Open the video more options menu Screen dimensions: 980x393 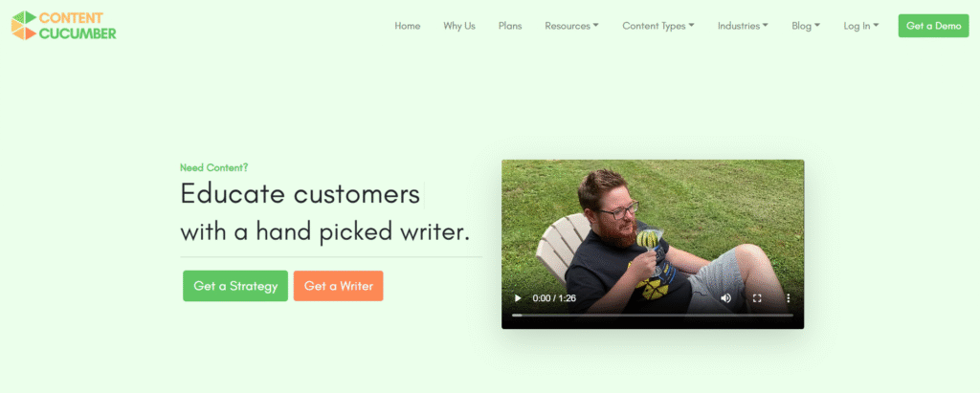[x=789, y=298]
